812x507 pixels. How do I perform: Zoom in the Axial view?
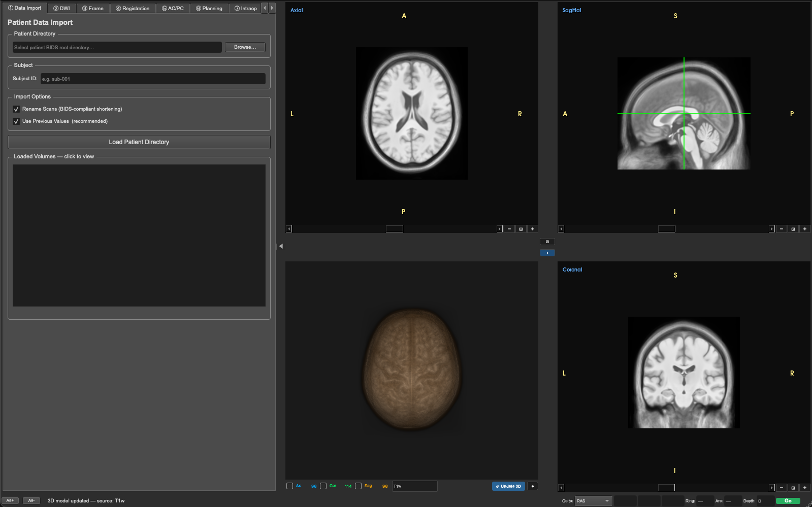pyautogui.click(x=533, y=229)
